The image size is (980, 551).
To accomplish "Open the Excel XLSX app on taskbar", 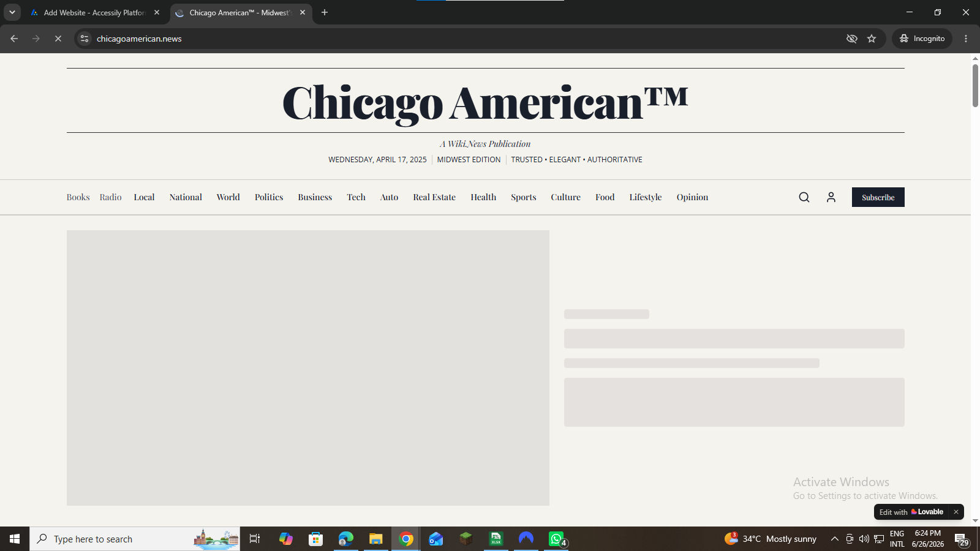I will pyautogui.click(x=496, y=539).
